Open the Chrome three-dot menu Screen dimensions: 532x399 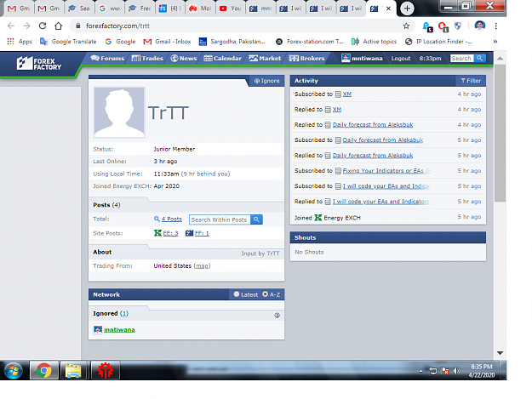pos(496,26)
